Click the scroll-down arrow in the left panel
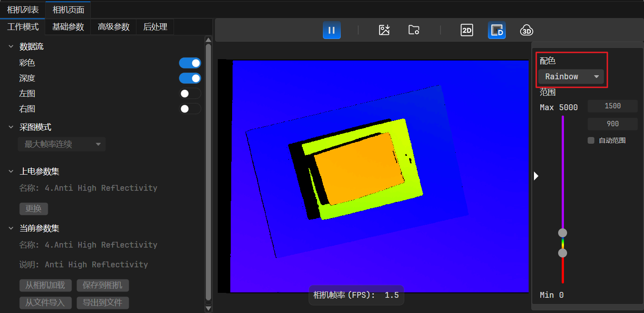Viewport: 644px width, 313px height. click(208, 308)
